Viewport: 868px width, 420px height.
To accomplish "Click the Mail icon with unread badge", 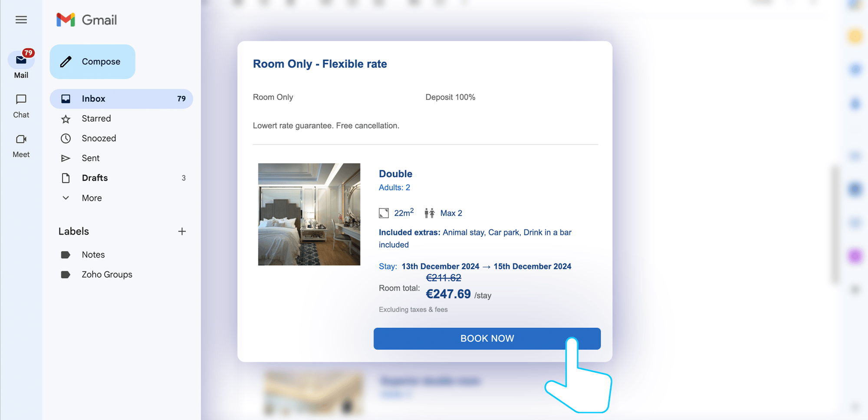I will 21,60.
